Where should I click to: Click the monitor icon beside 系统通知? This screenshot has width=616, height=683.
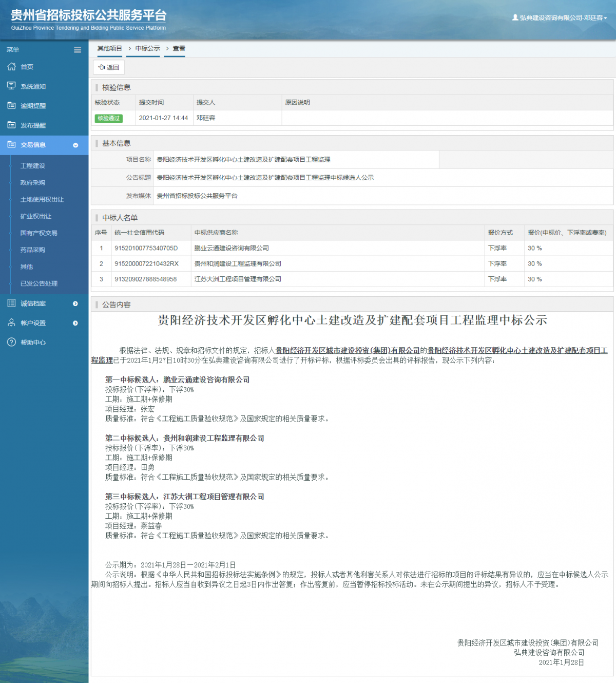(11, 86)
